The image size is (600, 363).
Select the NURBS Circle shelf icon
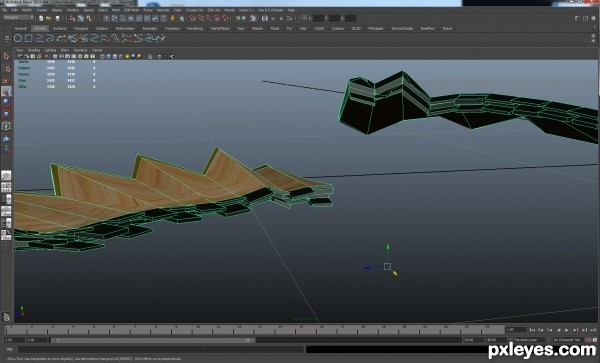coord(18,38)
